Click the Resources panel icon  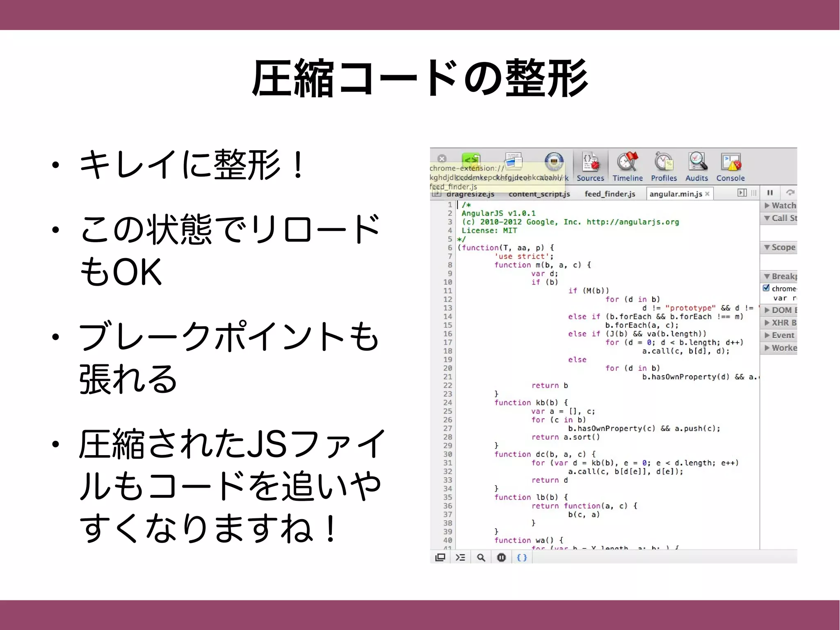513,161
